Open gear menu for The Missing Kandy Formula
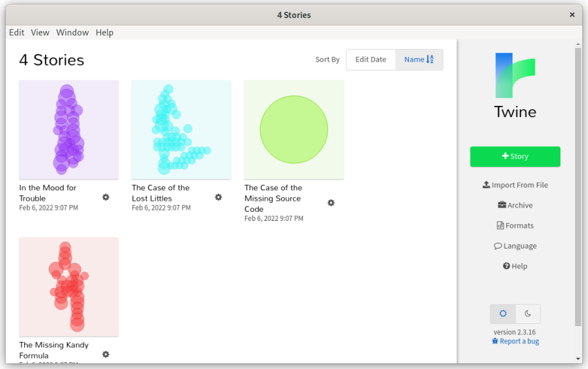The width and height of the screenshot is (588, 369). (106, 354)
